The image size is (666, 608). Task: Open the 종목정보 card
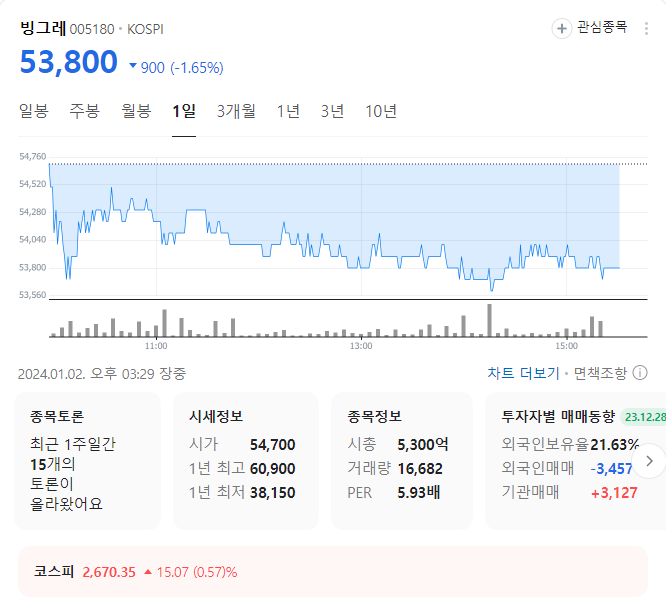[402, 461]
